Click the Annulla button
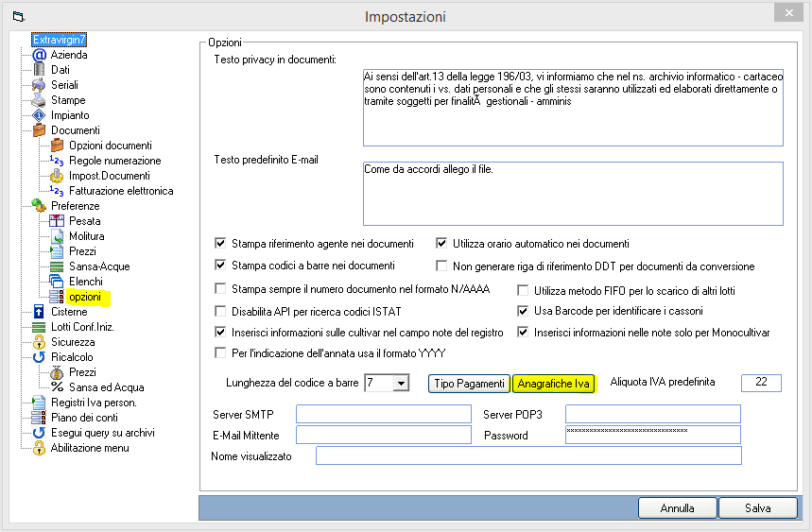The height and width of the screenshot is (532, 812). [678, 508]
